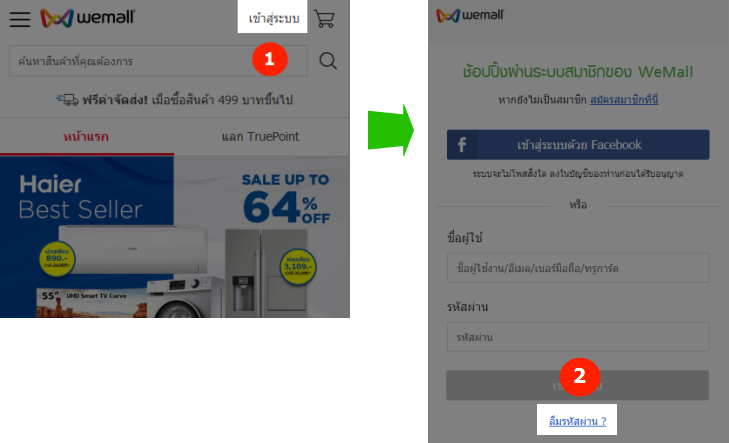Image resolution: width=729 pixels, height=443 pixels.
Task: Click the grey login submit button
Action: coord(577,385)
